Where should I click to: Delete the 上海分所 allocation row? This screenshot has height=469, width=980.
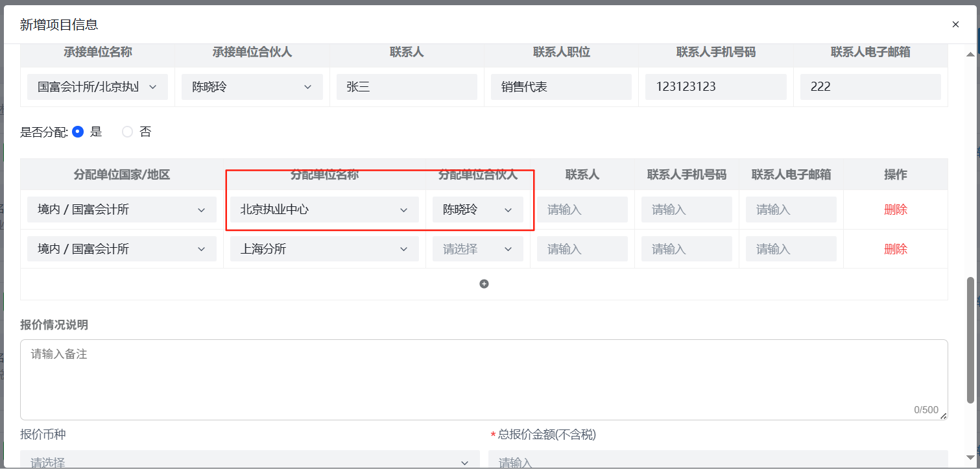tap(895, 249)
